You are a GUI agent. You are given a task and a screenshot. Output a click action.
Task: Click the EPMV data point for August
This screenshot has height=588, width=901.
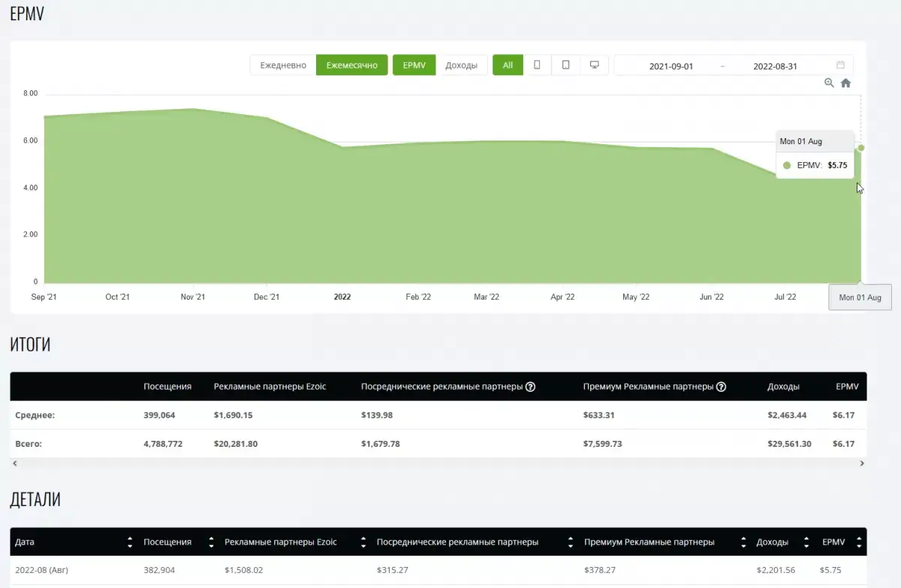pos(860,148)
